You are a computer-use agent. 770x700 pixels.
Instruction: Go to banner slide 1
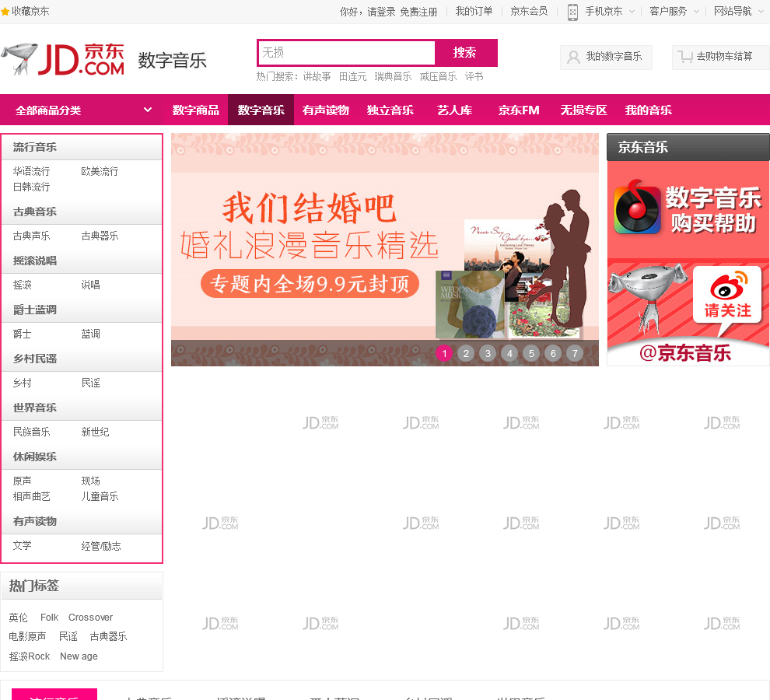pos(444,353)
